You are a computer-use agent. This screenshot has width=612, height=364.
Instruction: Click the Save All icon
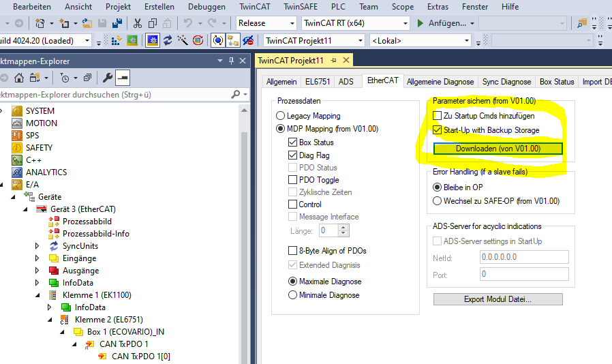tap(117, 23)
